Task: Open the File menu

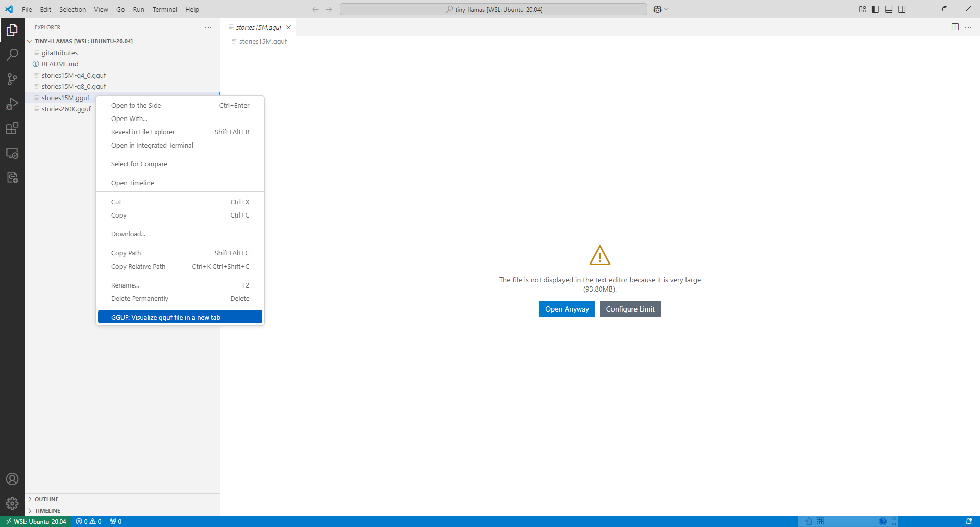Action: coord(27,9)
